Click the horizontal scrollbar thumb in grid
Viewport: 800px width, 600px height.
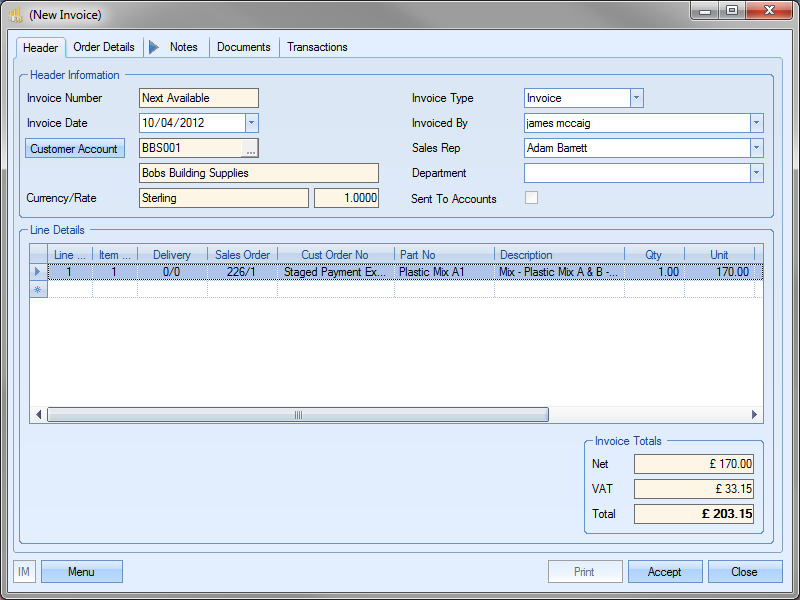point(297,415)
